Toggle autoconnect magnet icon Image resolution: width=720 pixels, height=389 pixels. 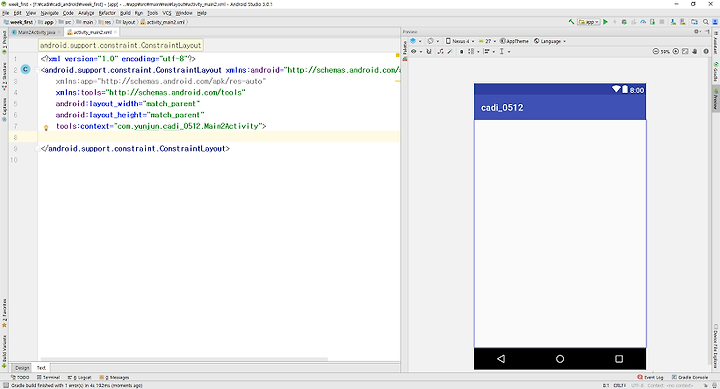click(x=428, y=51)
